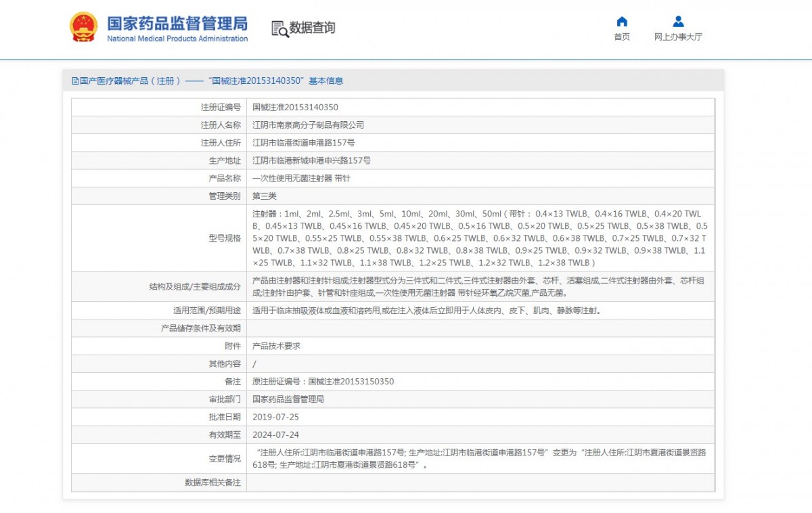812x513 pixels.
Task: Click the 产品名称 label
Action: pos(225,178)
